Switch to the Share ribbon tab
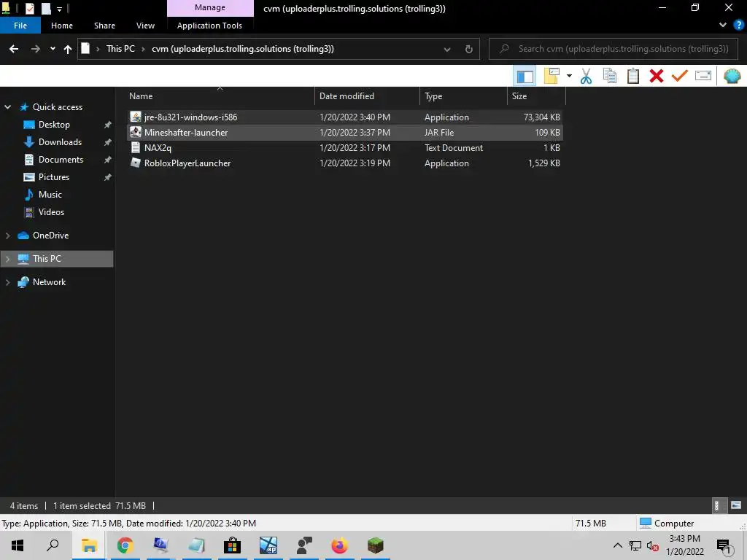This screenshot has height=560, width=747. 104,26
